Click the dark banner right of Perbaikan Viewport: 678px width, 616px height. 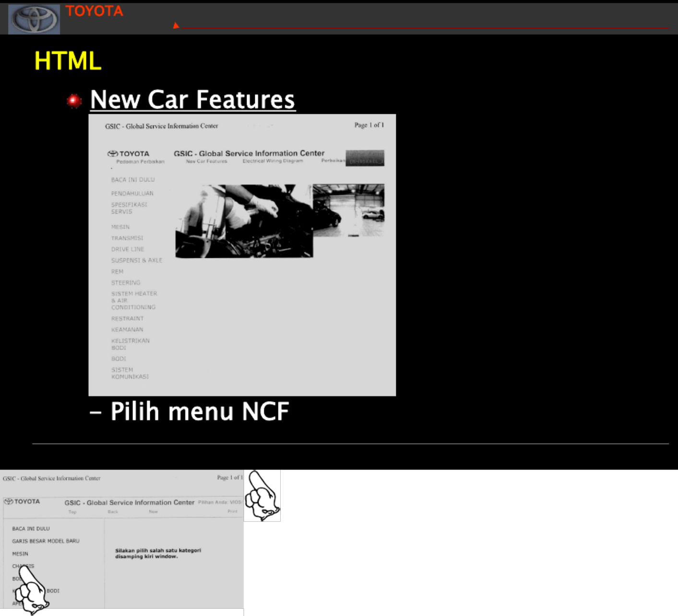(x=365, y=158)
